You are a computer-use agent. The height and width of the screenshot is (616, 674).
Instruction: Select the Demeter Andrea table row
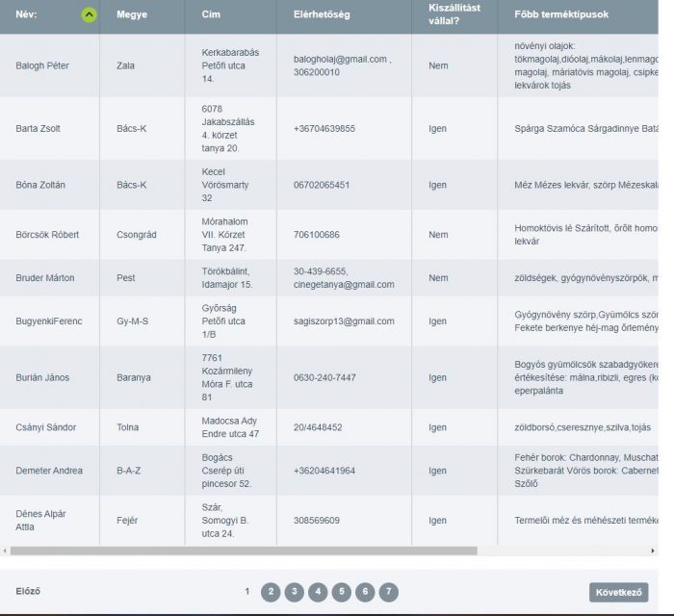[x=49, y=471]
